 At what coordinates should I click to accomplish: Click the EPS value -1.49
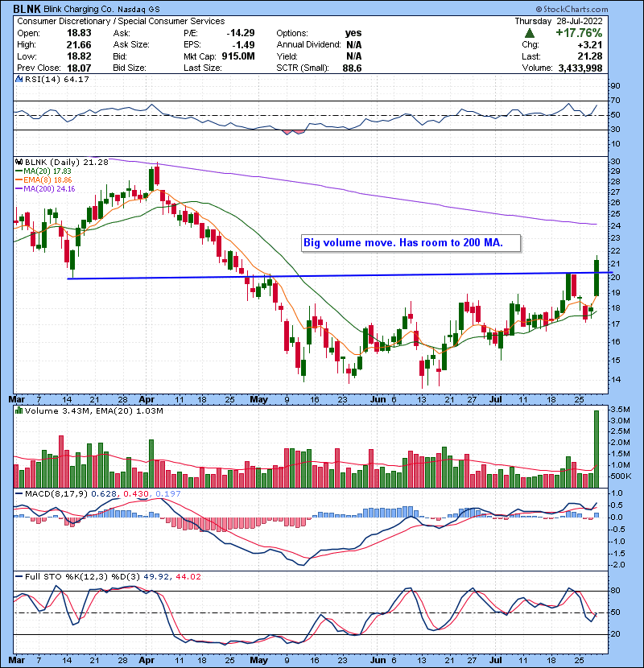click(244, 45)
